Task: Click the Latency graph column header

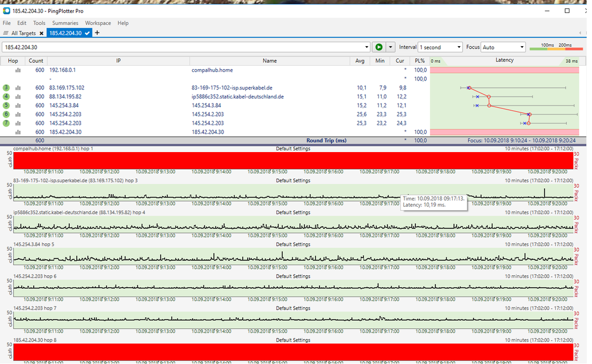Action: coord(504,60)
